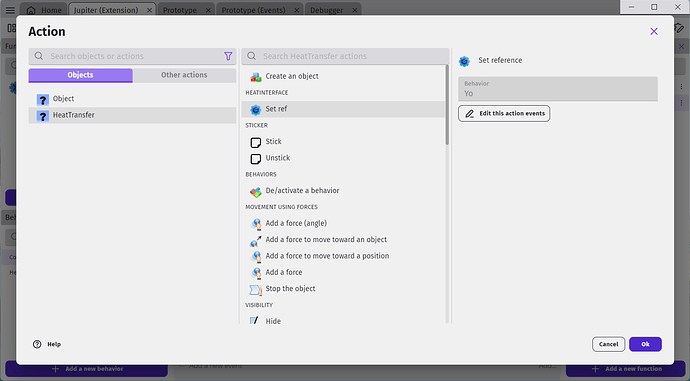This screenshot has height=381, width=690.
Task: Click the magnifier in HeatTransfer actions search
Action: tap(251, 56)
